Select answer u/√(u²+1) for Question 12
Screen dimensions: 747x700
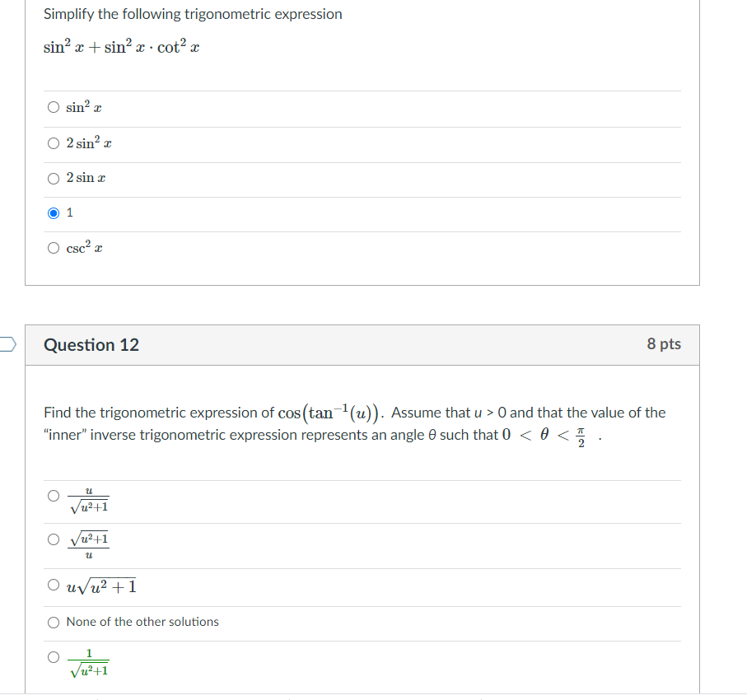point(53,495)
